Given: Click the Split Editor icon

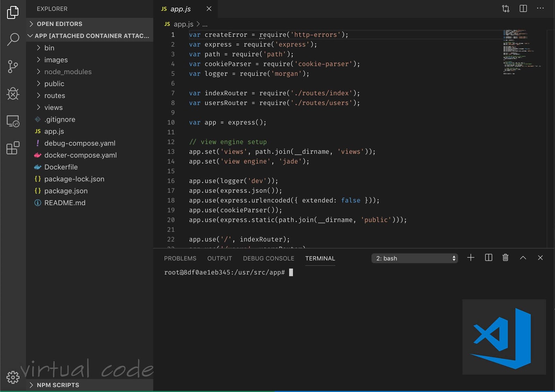Looking at the screenshot, I should 523,9.
